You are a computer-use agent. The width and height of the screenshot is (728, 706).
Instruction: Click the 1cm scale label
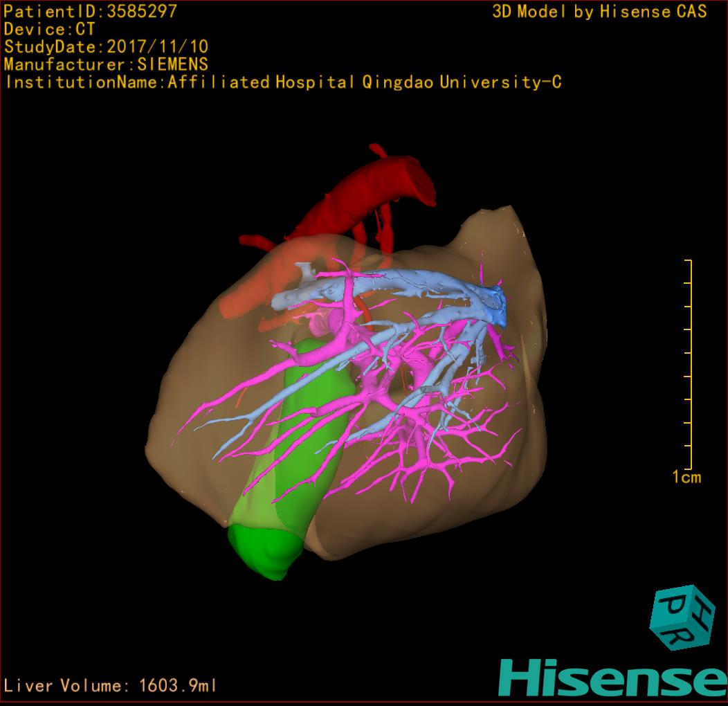[x=686, y=477]
